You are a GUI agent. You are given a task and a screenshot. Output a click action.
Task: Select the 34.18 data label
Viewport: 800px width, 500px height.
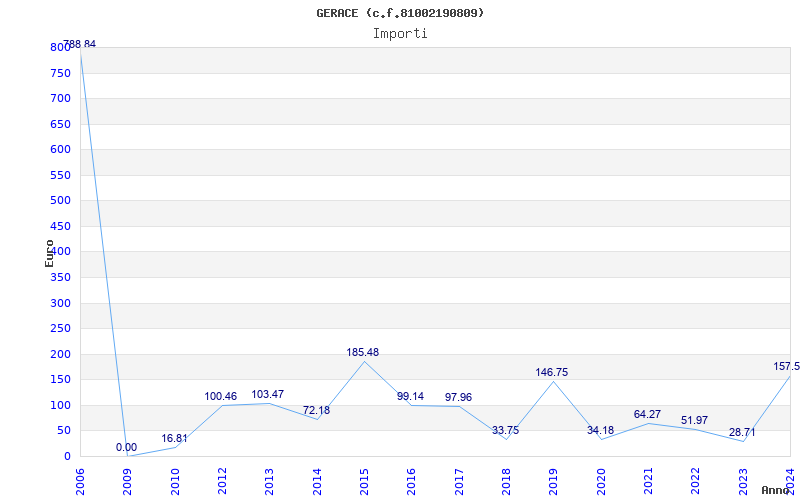pyautogui.click(x=601, y=430)
